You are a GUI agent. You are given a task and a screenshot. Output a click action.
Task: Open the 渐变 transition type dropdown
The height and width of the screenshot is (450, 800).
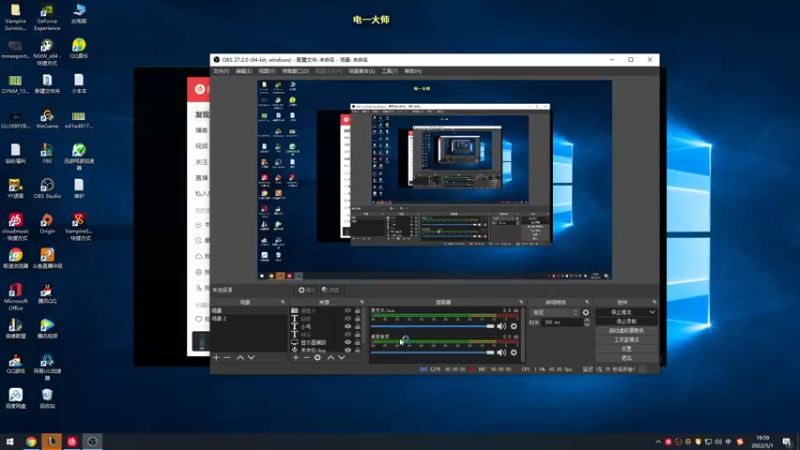[x=555, y=312]
